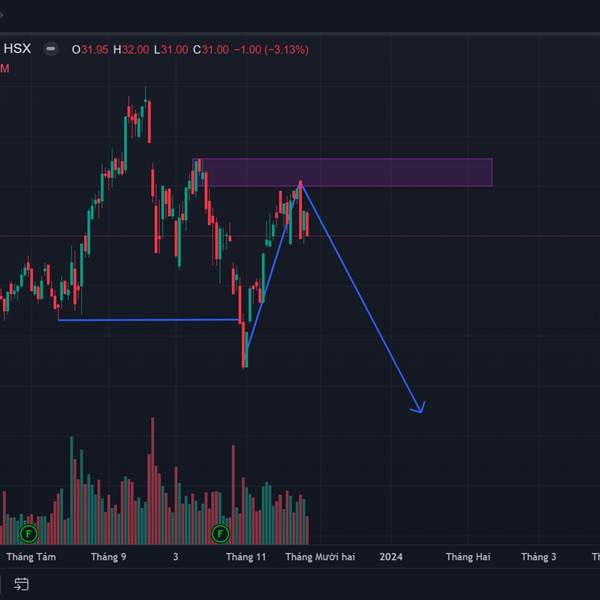Click the Tháng Hai time axis label
Image resolution: width=600 pixels, height=600 pixels.
point(468,557)
